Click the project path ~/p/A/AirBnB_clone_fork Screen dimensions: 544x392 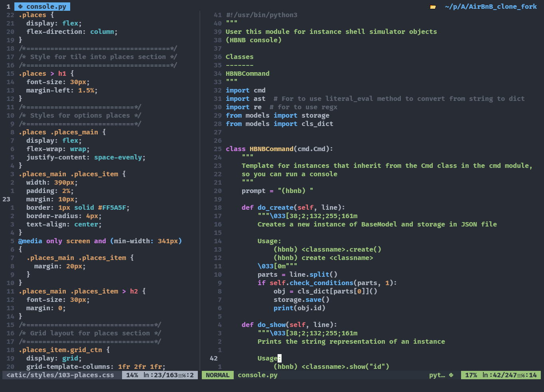click(x=491, y=7)
